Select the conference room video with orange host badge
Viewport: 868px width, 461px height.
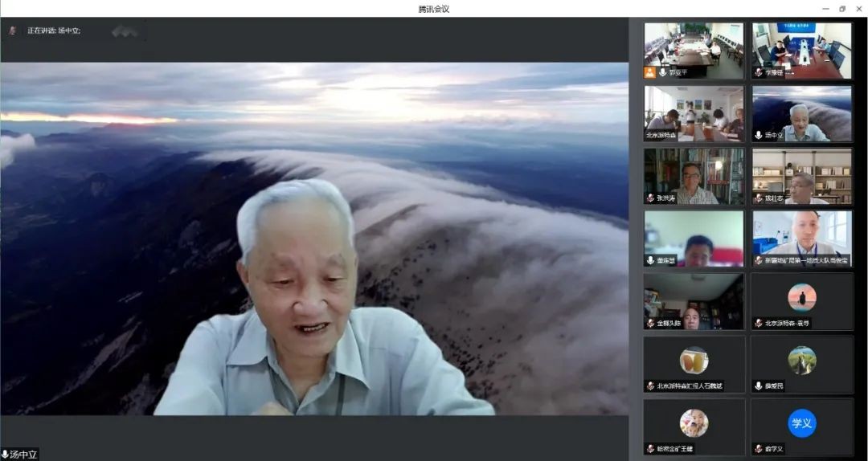(694, 50)
